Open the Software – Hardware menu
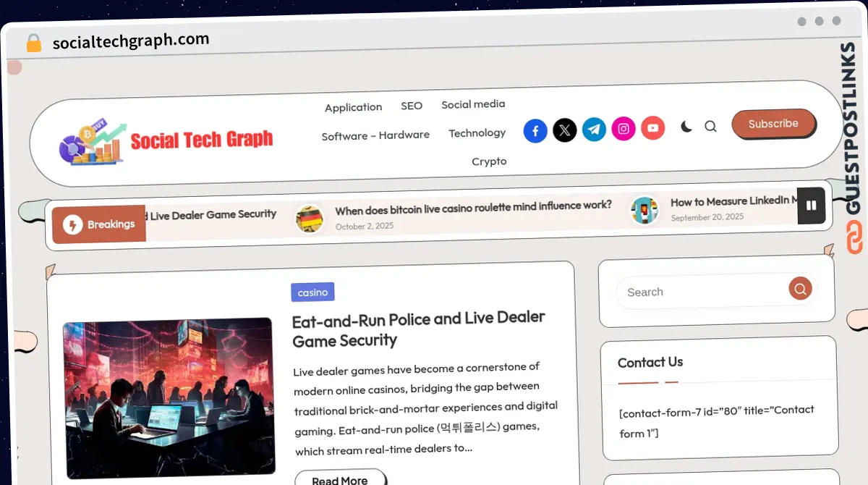 tap(375, 135)
